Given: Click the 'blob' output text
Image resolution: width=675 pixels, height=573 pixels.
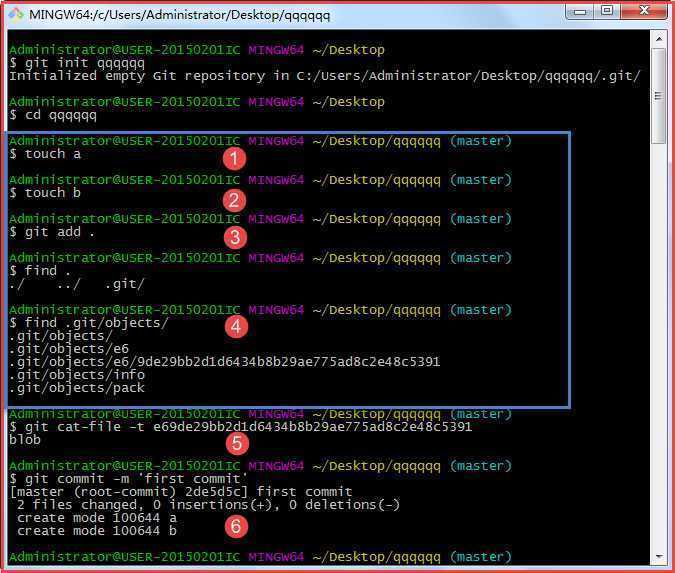Looking at the screenshot, I should click(x=25, y=440).
